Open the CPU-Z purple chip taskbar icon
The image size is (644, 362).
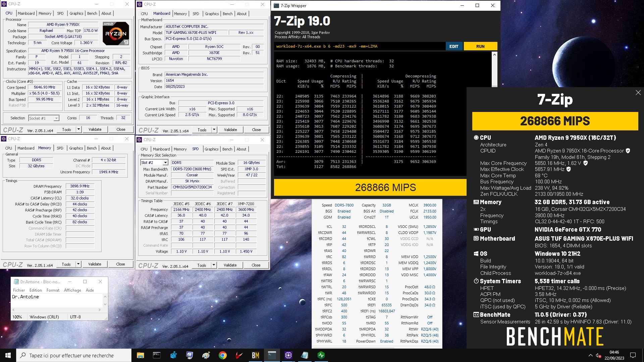288,355
